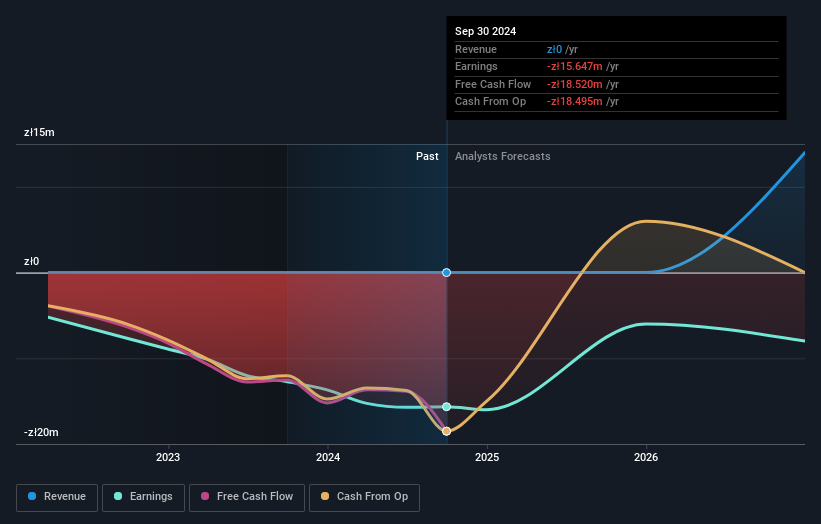
Task: Select the Earnings data point marker on chart
Action: [x=447, y=407]
